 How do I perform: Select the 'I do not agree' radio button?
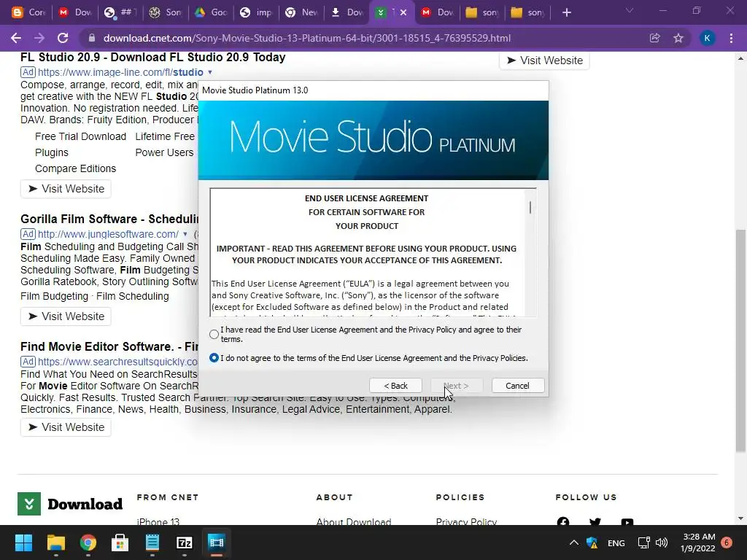pos(214,357)
